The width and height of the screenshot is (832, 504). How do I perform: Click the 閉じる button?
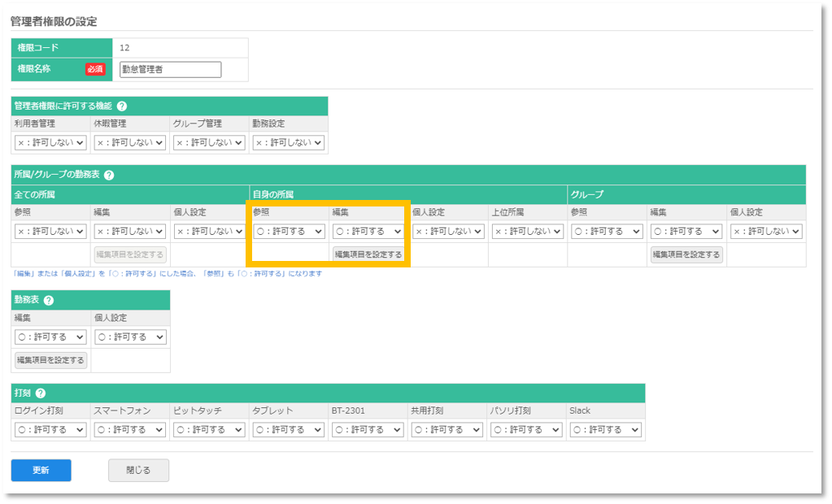tap(138, 470)
